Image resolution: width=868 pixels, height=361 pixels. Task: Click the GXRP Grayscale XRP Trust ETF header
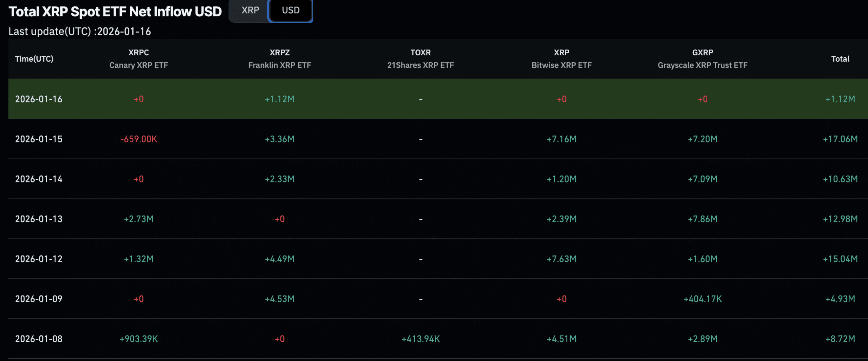(x=702, y=59)
